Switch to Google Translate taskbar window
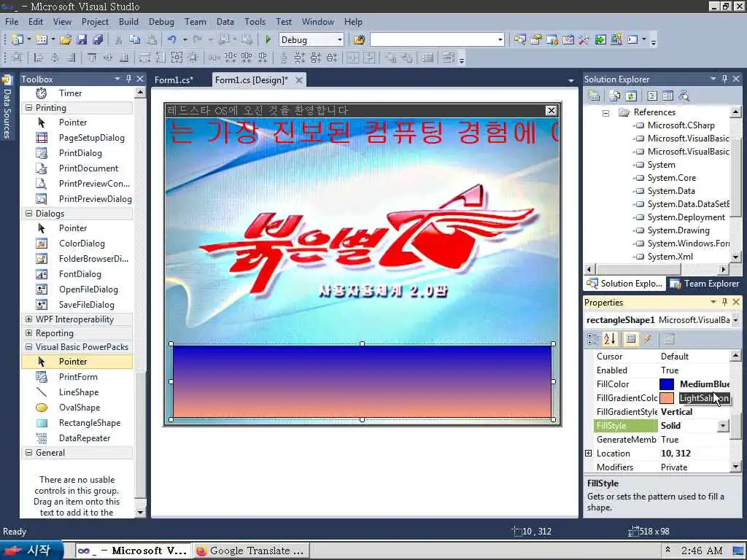Viewport: 747px width, 560px height. click(x=251, y=551)
